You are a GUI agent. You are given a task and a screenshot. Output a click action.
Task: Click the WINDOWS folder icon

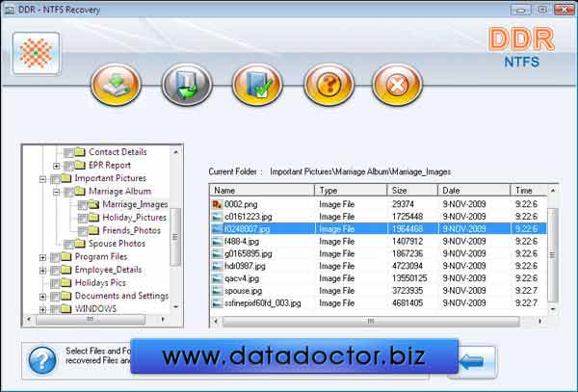pyautogui.click(x=66, y=308)
